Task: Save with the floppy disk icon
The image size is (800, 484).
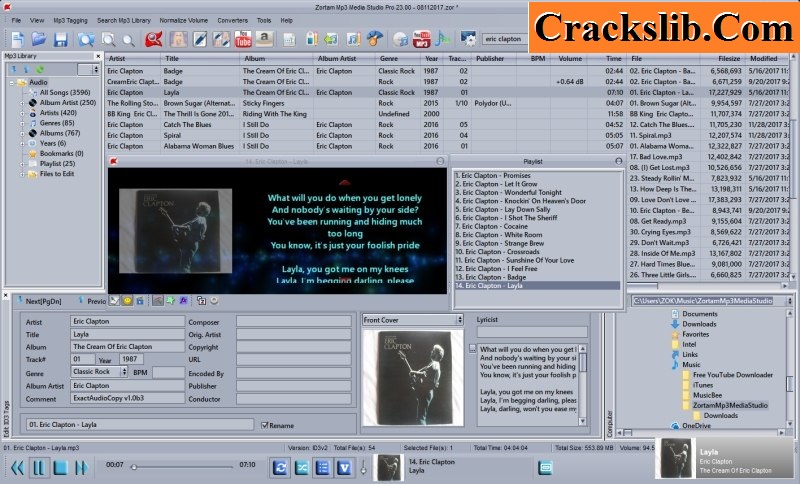Action: click(x=61, y=39)
